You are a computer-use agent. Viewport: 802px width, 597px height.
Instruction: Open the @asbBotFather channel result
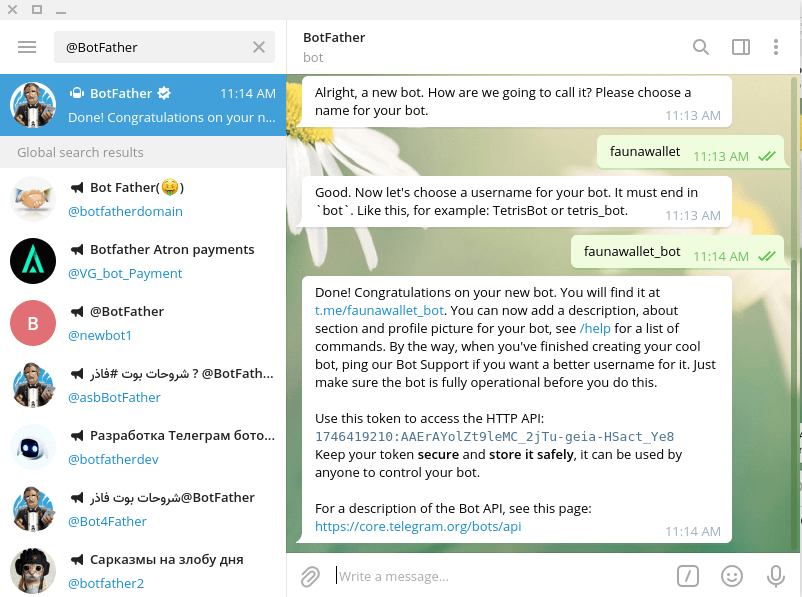pos(143,385)
